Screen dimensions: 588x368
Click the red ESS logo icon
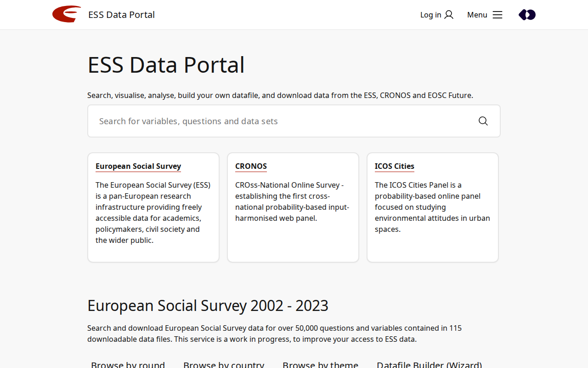click(67, 14)
